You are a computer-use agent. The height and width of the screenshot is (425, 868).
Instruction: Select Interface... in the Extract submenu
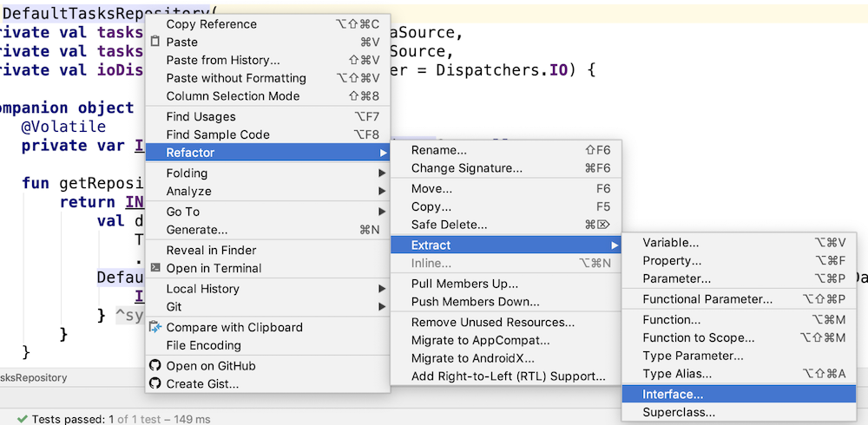[x=673, y=395]
